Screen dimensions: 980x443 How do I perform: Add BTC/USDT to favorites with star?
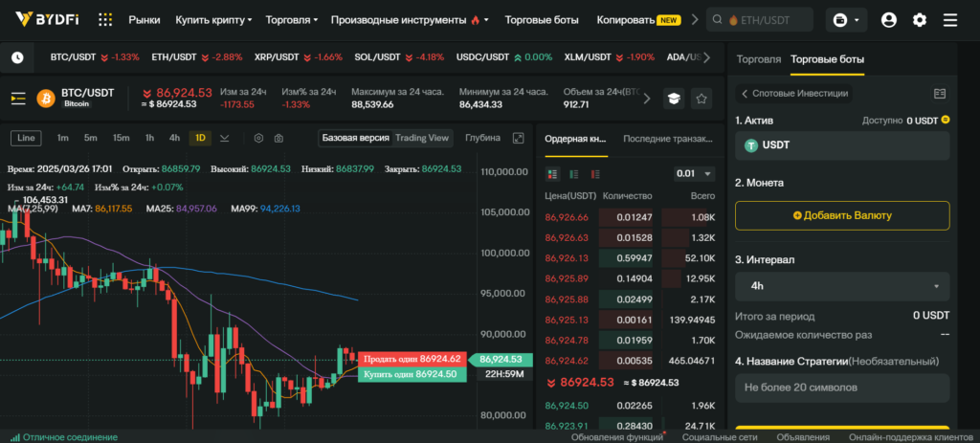(x=702, y=99)
